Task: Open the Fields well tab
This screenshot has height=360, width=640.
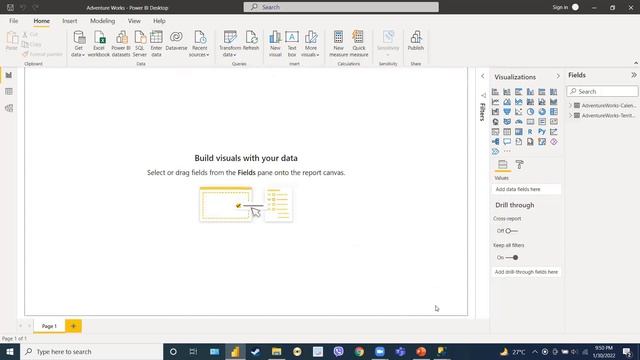Action: pyautogui.click(x=502, y=164)
